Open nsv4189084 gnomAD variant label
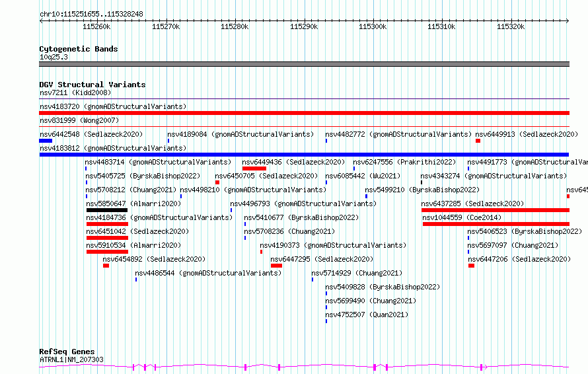 click(240, 134)
